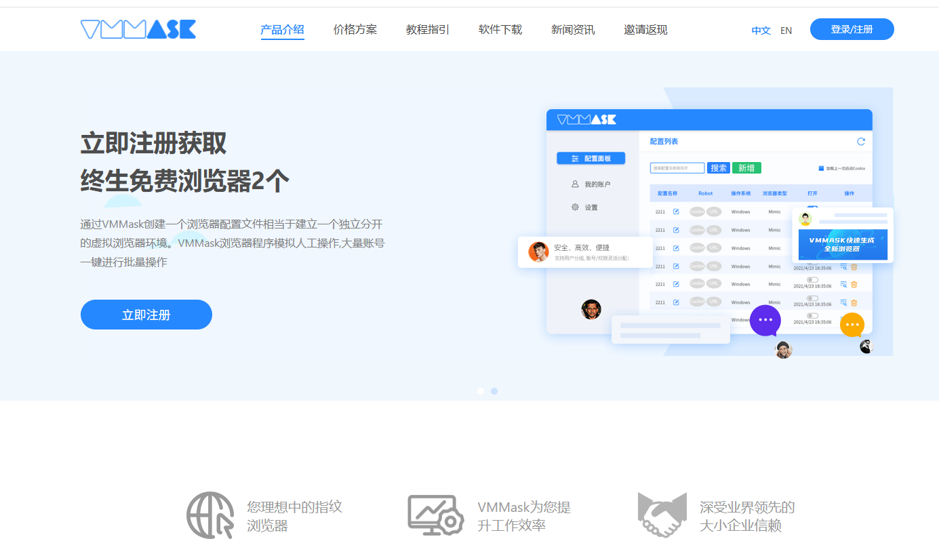Click the search field in the banner illustration
The height and width of the screenshot is (560, 939).
click(677, 168)
